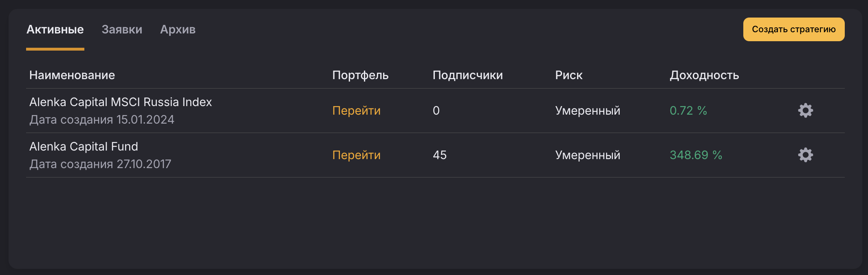Select the Alenka Capital Fund strategy name
Screen dimensions: 868x275
click(x=84, y=146)
